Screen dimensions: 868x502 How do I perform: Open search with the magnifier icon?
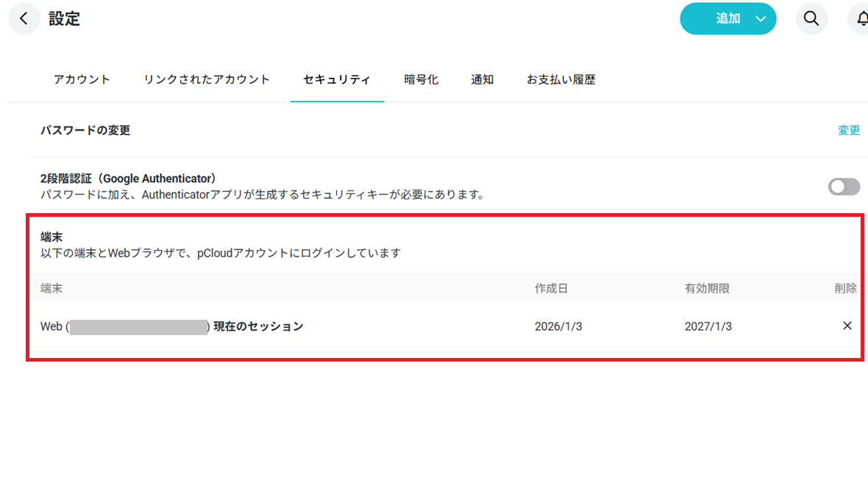tap(811, 19)
